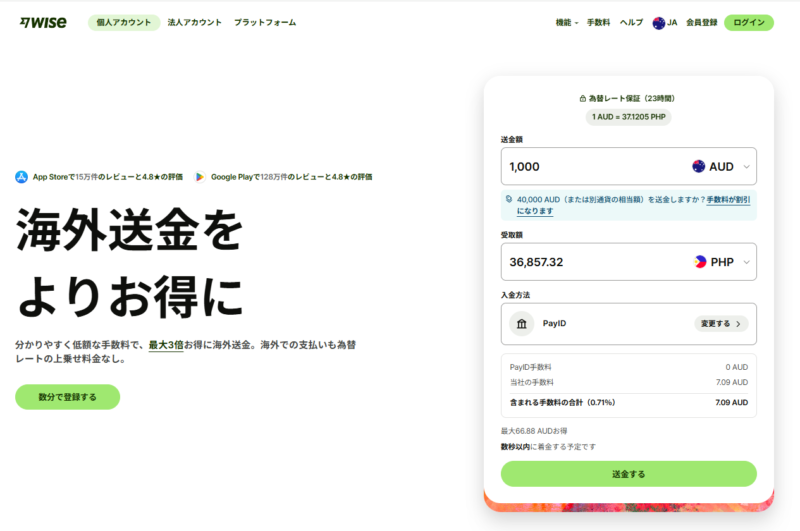This screenshot has height=531, width=800.
Task: Click the 数分で登録する button
Action: [67, 397]
